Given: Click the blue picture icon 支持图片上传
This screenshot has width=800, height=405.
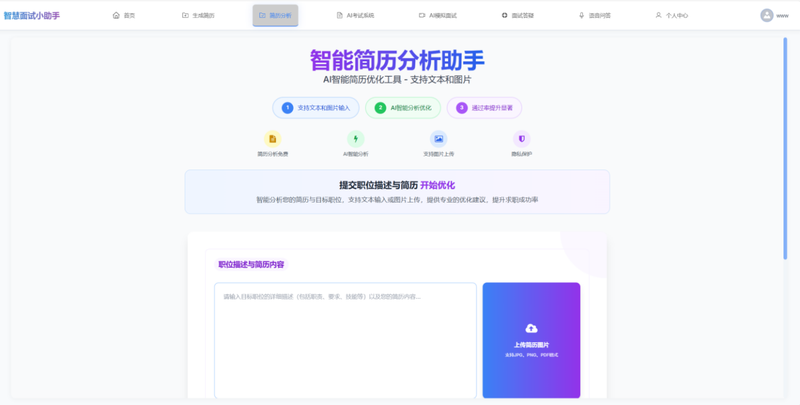Looking at the screenshot, I should [x=438, y=139].
